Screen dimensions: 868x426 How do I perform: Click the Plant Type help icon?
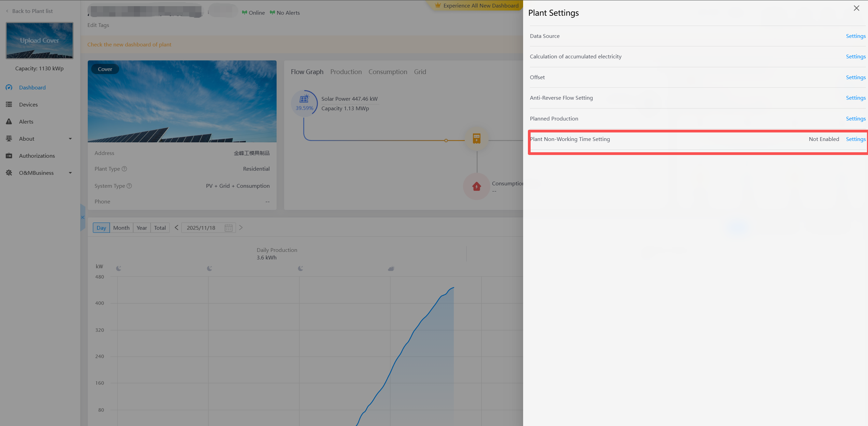pos(124,169)
